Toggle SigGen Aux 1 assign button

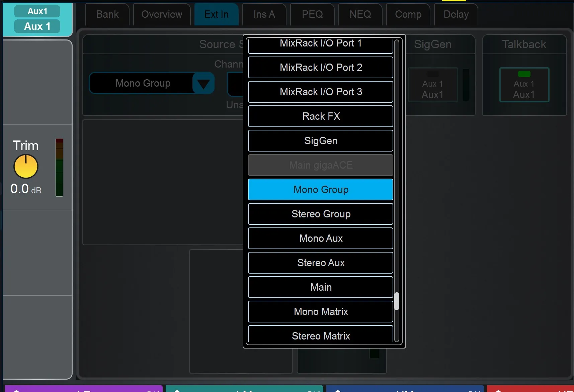pos(433,85)
